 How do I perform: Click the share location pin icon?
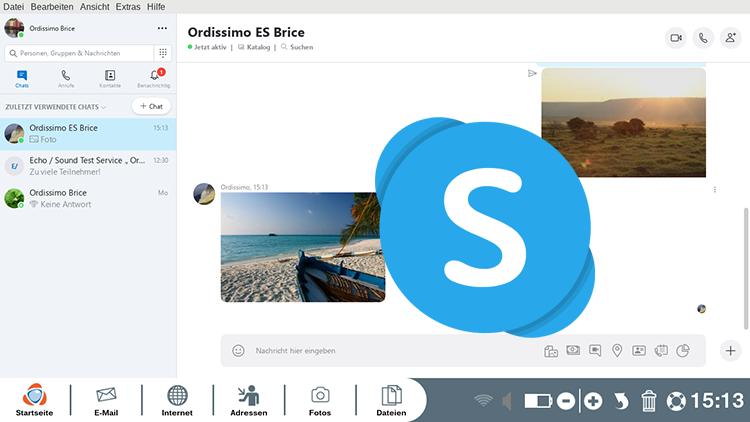click(x=617, y=351)
